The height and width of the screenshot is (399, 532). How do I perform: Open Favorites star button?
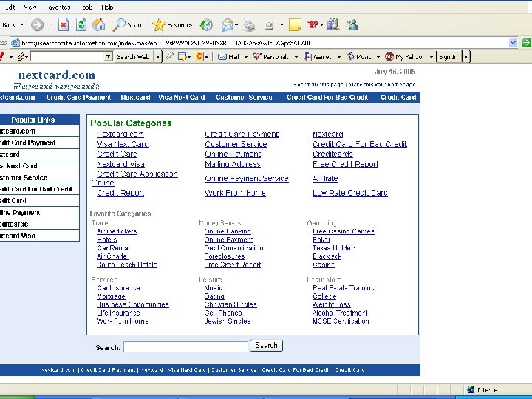pyautogui.click(x=172, y=25)
